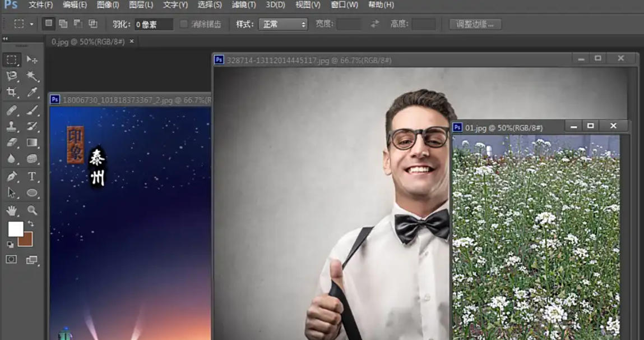The image size is (644, 340).
Task: Select the Zoom tool
Action: [x=32, y=209]
